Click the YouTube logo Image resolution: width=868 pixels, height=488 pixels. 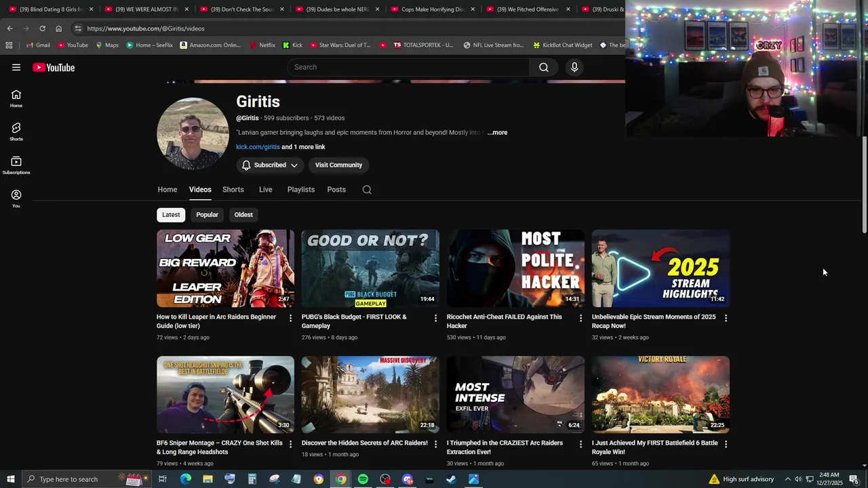click(x=54, y=67)
